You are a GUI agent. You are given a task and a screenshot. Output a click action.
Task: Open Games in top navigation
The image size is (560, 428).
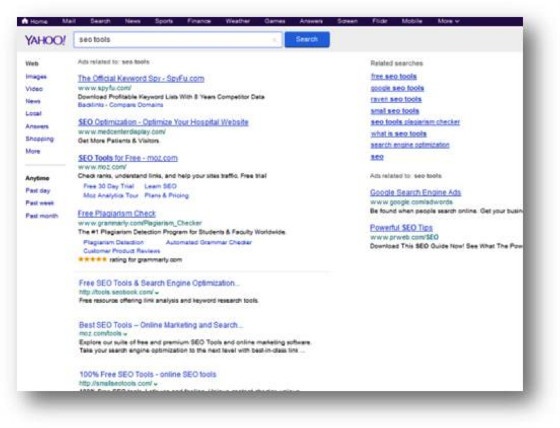click(275, 21)
